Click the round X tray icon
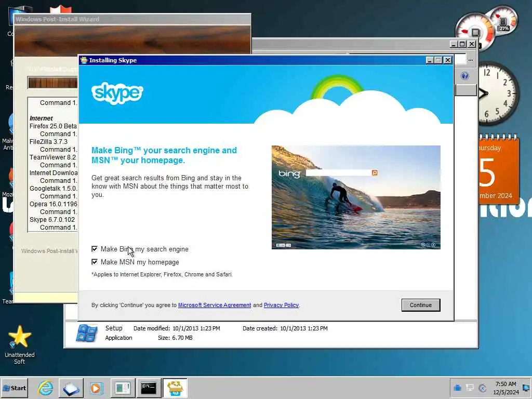Viewport: 532px width, 399px height. pyautogui.click(x=482, y=388)
